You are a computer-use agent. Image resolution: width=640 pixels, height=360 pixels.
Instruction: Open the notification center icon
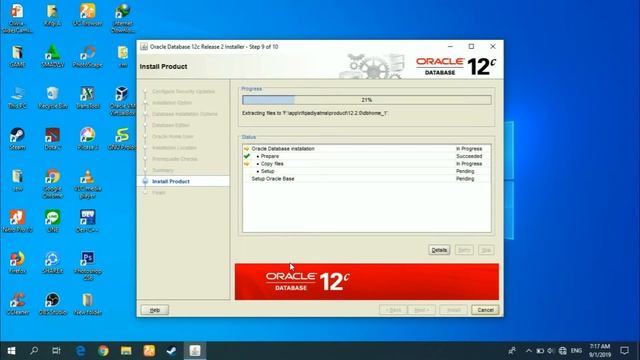pos(624,351)
